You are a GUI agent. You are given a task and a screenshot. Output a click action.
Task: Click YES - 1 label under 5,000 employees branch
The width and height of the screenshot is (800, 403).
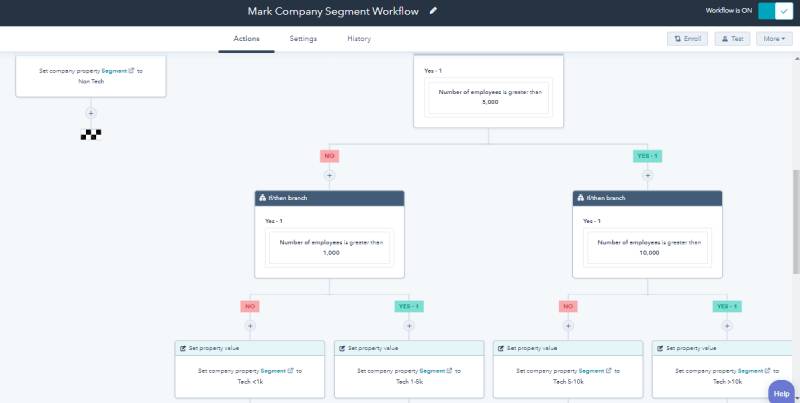[647, 156]
